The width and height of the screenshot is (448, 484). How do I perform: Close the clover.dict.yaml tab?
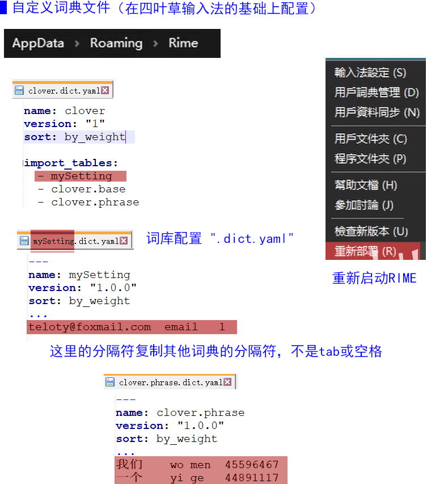105,90
